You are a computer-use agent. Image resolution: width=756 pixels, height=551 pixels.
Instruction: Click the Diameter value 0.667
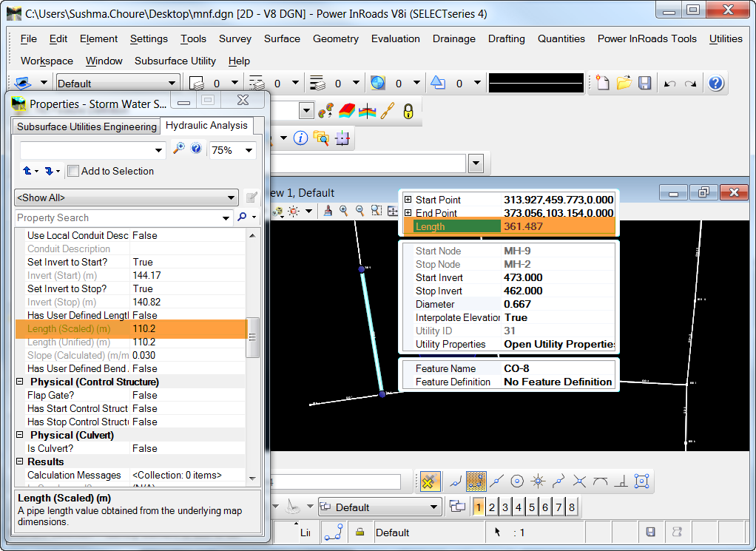click(x=517, y=304)
